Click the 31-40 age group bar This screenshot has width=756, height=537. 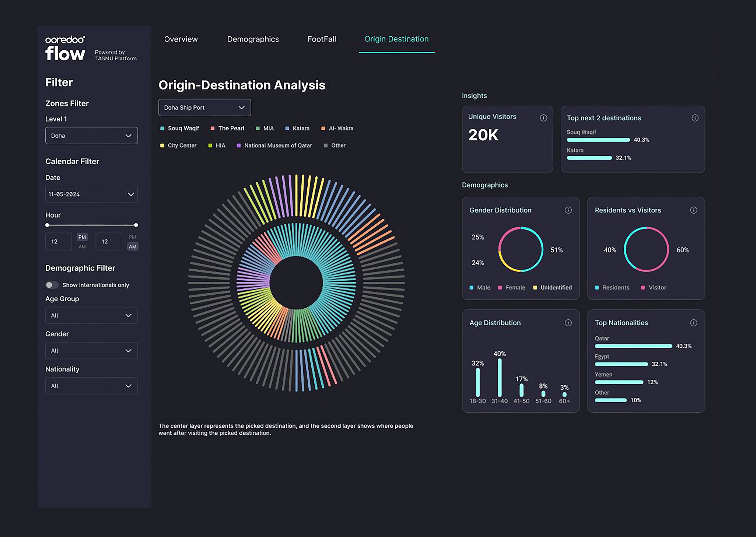[500, 378]
